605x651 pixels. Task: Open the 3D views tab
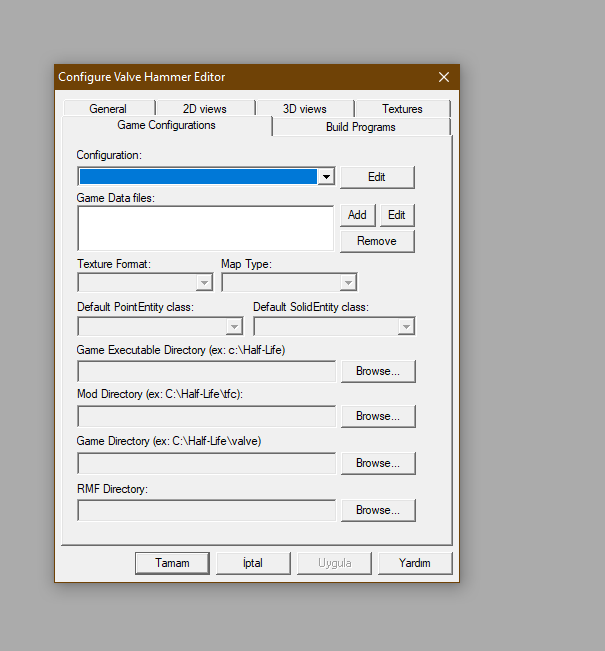(305, 108)
